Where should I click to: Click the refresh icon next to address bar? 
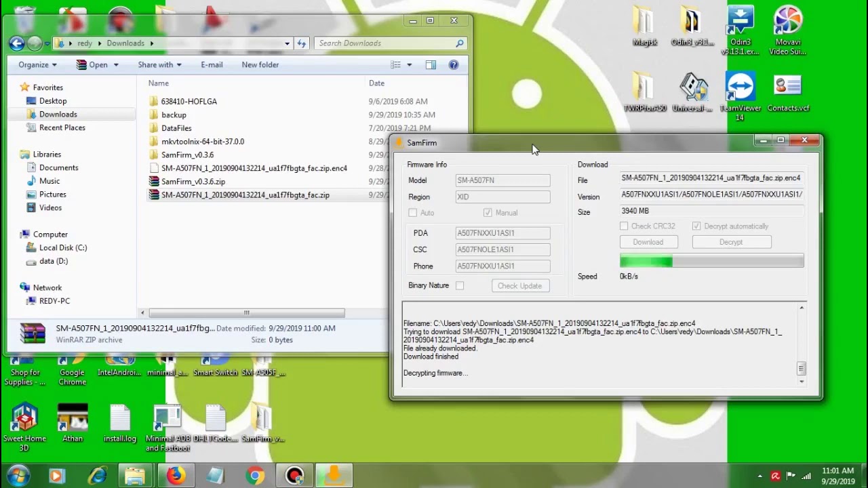point(302,43)
